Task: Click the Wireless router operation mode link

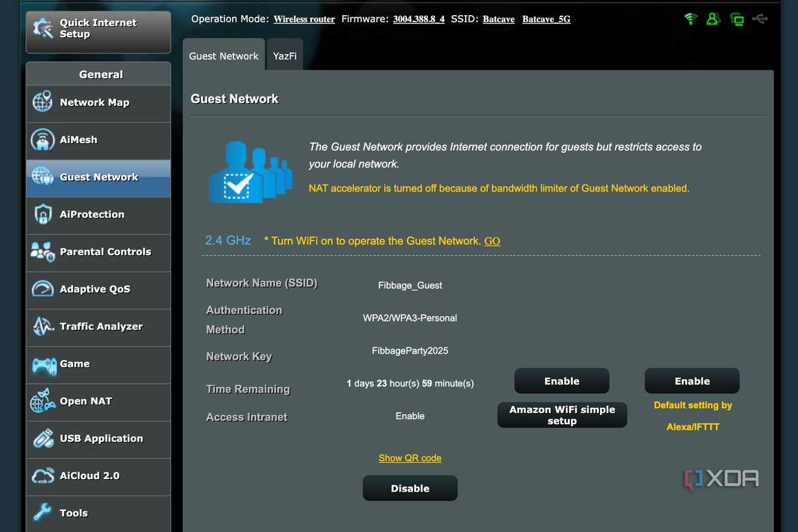Action: pyautogui.click(x=304, y=20)
